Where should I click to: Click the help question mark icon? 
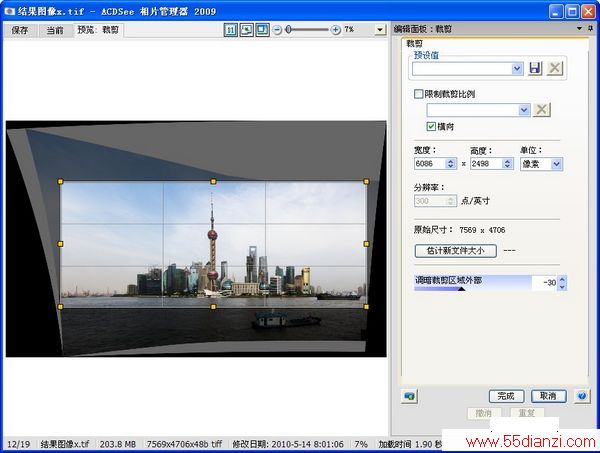pyautogui.click(x=582, y=396)
